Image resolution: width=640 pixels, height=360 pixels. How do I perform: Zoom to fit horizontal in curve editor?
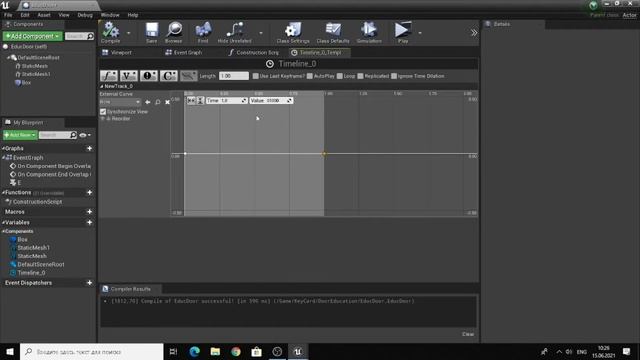(191, 100)
